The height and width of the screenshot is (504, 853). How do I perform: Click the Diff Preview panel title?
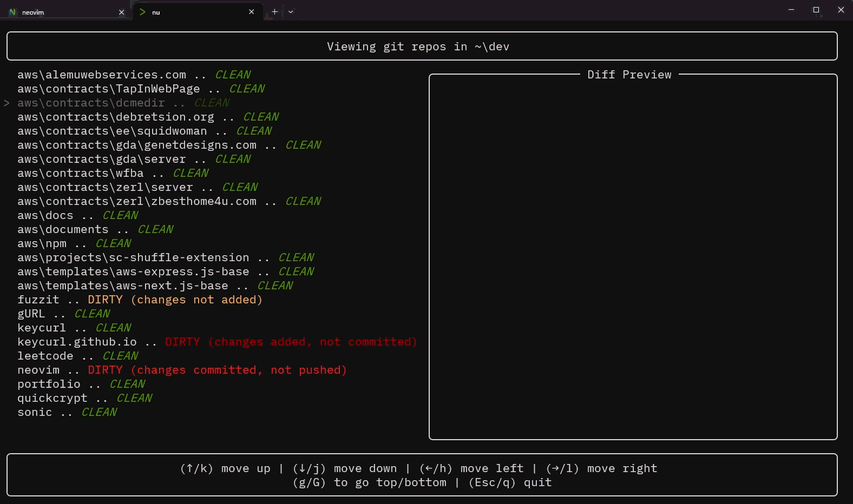tap(629, 75)
